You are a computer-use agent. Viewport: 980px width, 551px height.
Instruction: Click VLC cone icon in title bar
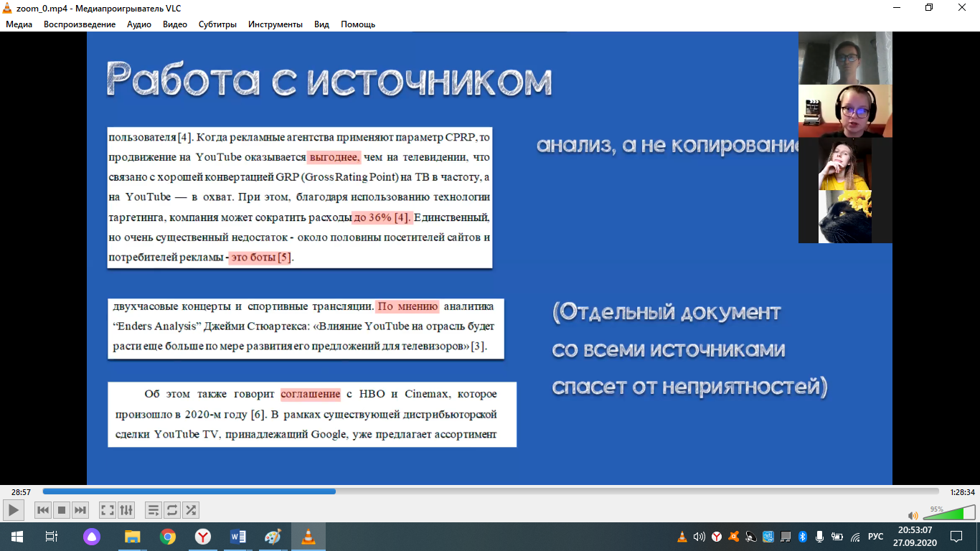click(7, 8)
